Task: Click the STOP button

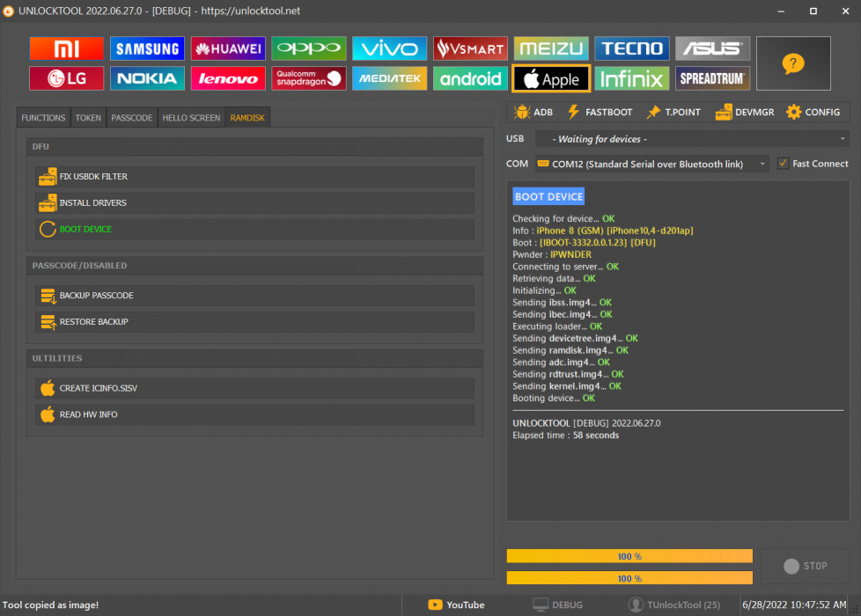Action: pos(806,566)
